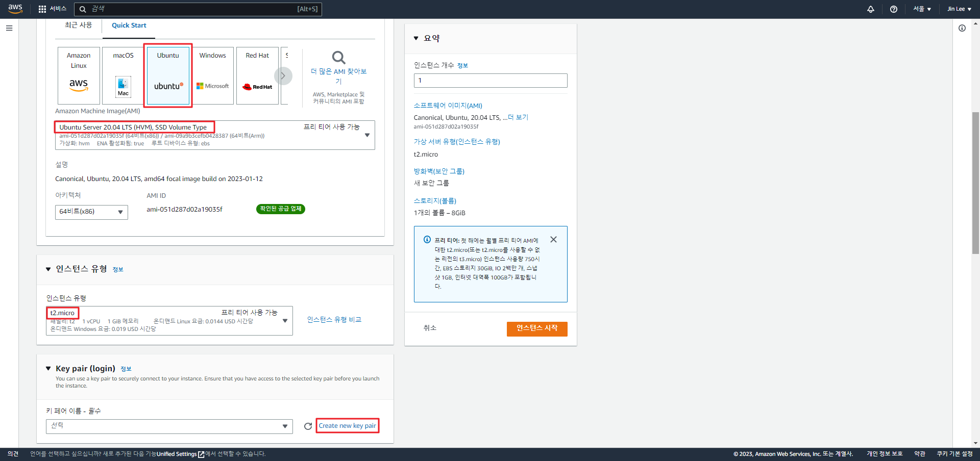Click 정보 link next to 인스턴스 개수
Viewport: 980px width, 461px height.
click(462, 65)
